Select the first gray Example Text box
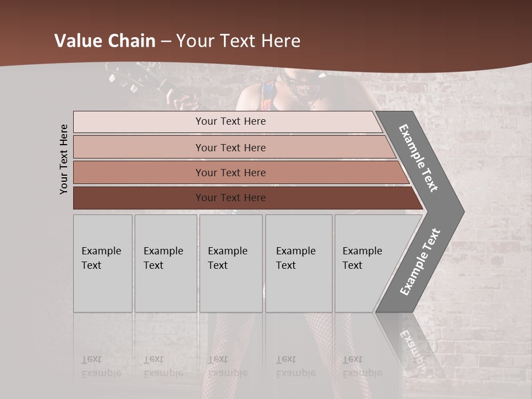This screenshot has height=399, width=532. [103, 263]
